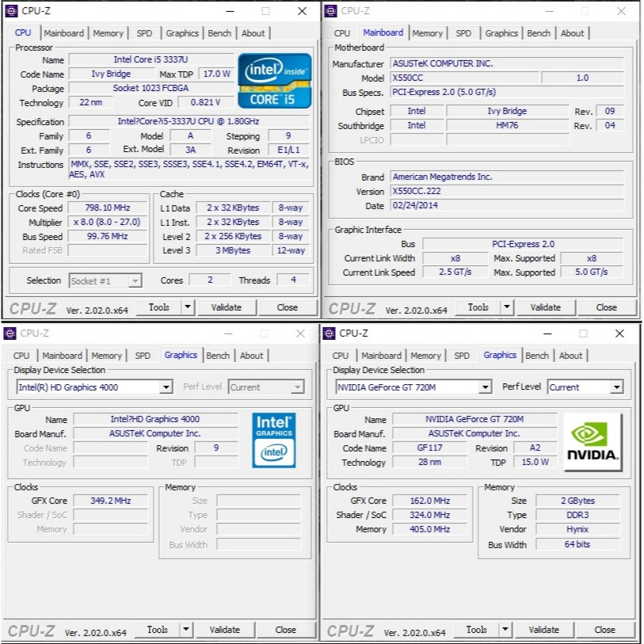This screenshot has width=644, height=644.
Task: Click the CPU-Z logo in the NVIDIA graphics window
Action: pyautogui.click(x=350, y=631)
